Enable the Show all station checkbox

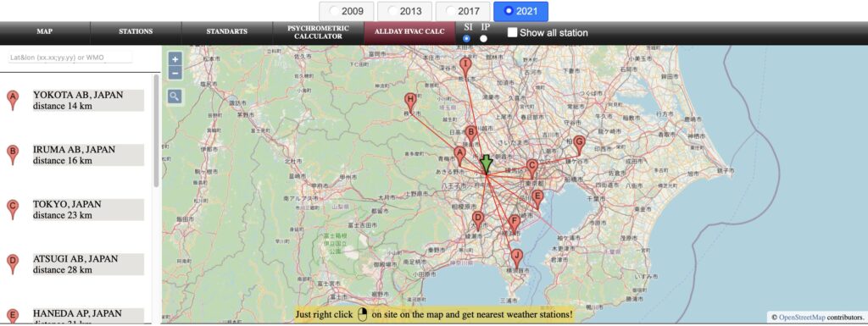(x=513, y=32)
